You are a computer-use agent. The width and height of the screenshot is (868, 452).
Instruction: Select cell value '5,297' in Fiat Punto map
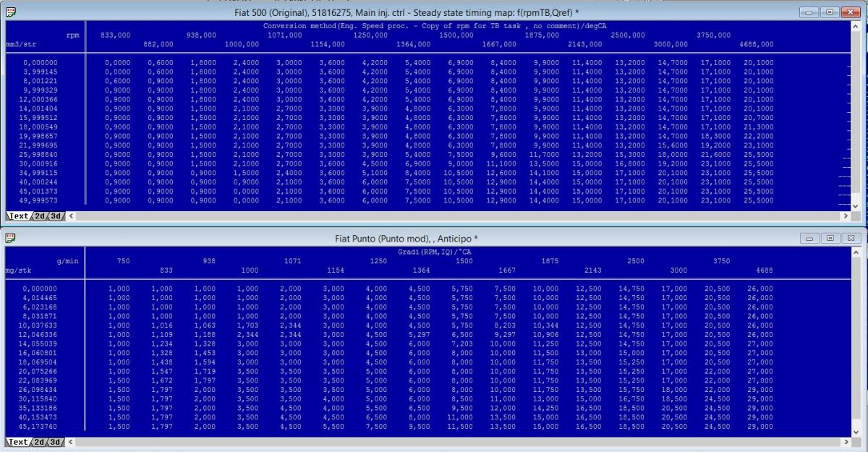click(419, 334)
